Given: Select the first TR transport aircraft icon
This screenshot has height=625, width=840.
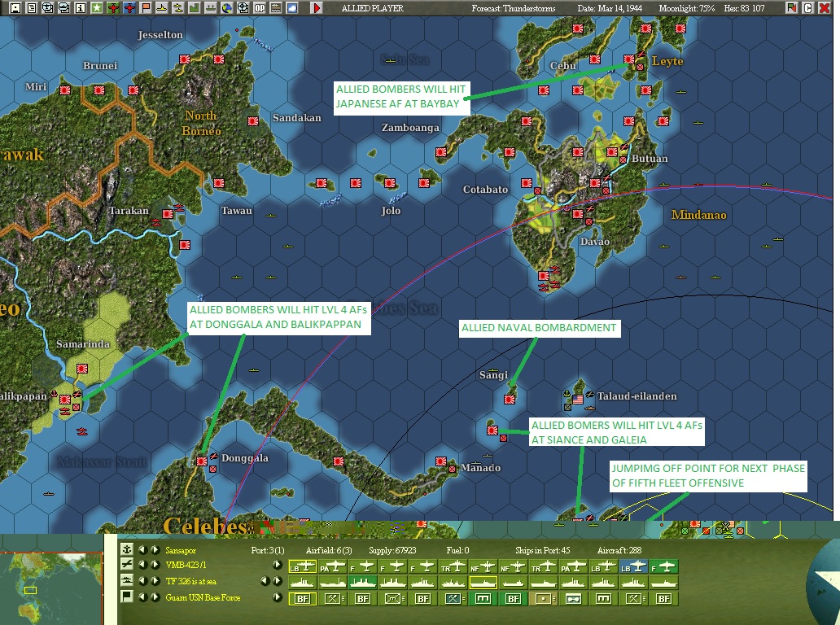Looking at the screenshot, I should coord(453,566).
